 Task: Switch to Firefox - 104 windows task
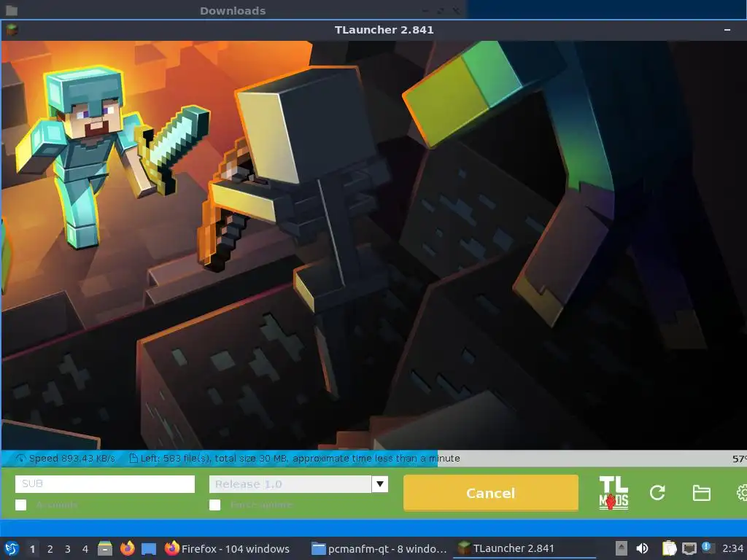point(228,548)
